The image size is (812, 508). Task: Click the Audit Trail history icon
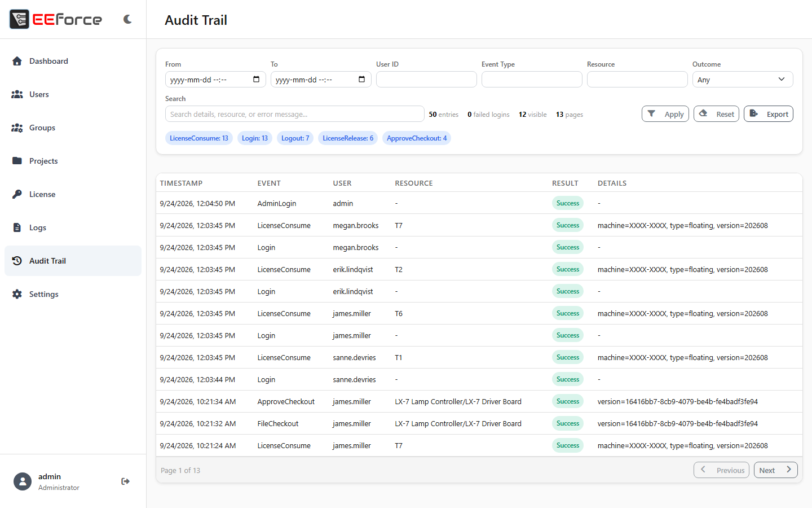tap(17, 261)
